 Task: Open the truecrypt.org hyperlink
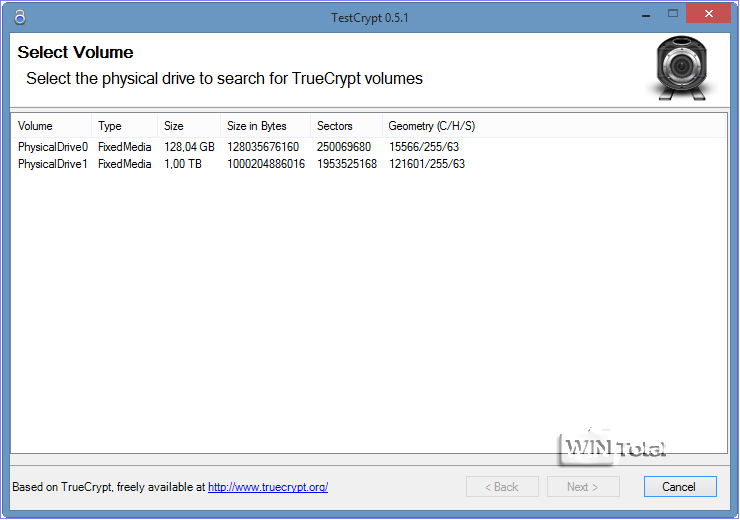[x=268, y=487]
